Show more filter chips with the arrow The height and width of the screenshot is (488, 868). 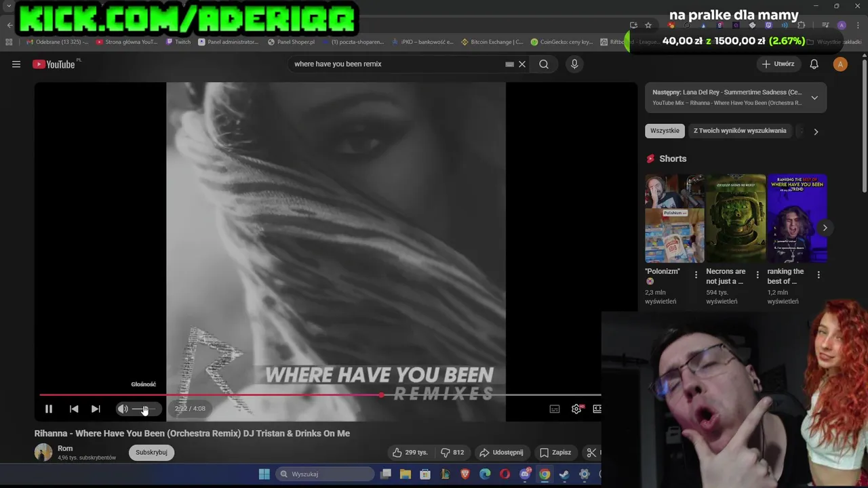coord(816,131)
